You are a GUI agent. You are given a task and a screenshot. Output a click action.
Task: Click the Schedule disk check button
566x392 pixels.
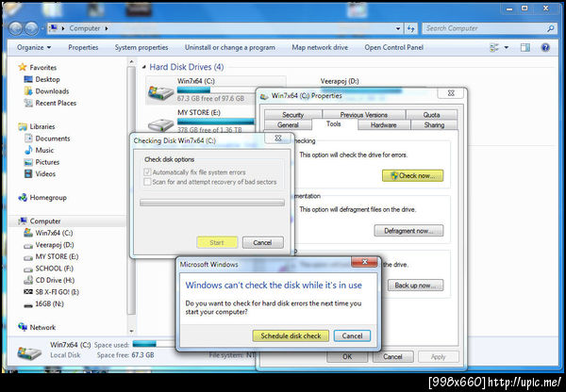click(291, 335)
